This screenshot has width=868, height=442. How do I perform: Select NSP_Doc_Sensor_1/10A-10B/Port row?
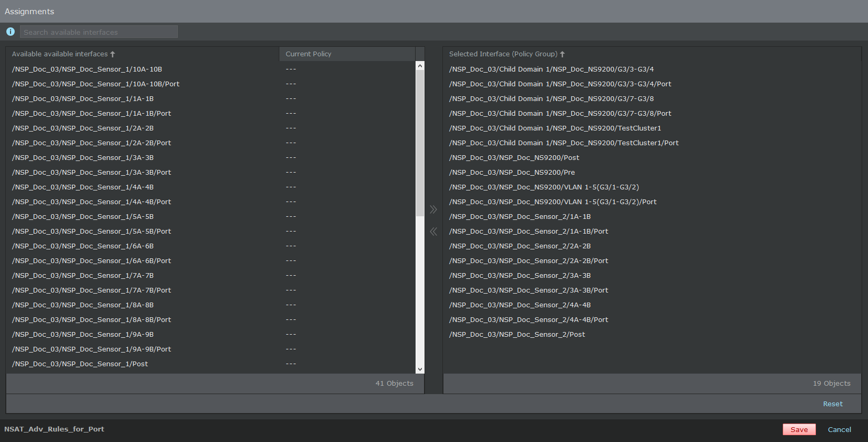(x=210, y=84)
